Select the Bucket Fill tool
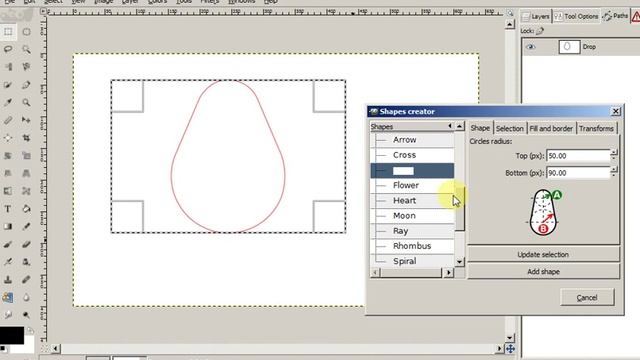Viewport: 640px width, 360px height. click(x=26, y=209)
